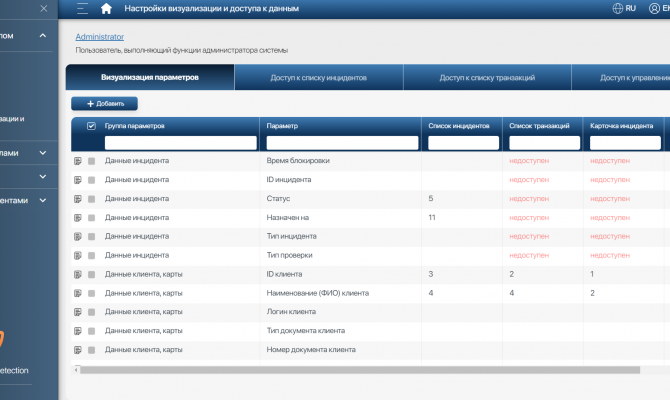This screenshot has height=400, width=670.
Task: Open edit icon for Статус row
Action: click(x=78, y=199)
